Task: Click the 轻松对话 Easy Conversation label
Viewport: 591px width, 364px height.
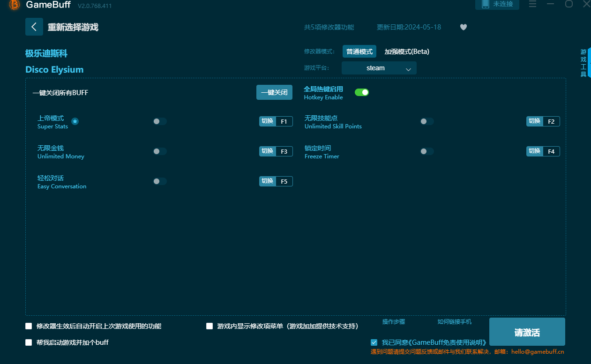Action: click(62, 182)
